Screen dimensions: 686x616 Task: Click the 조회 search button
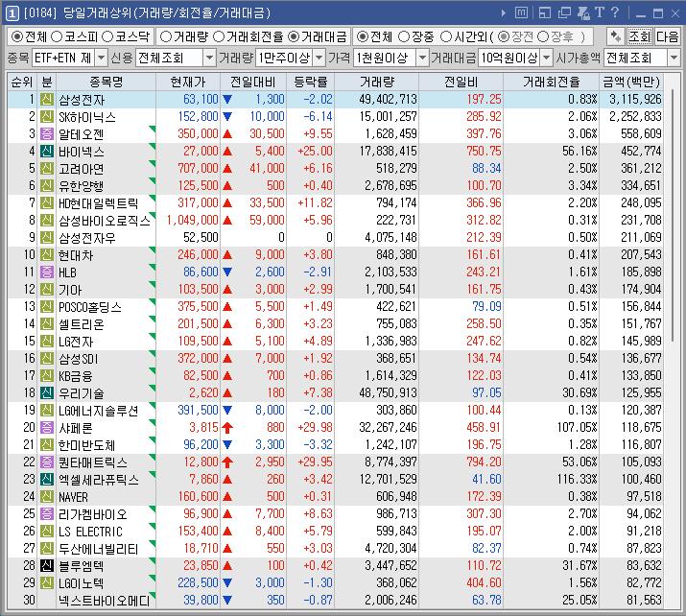point(640,36)
